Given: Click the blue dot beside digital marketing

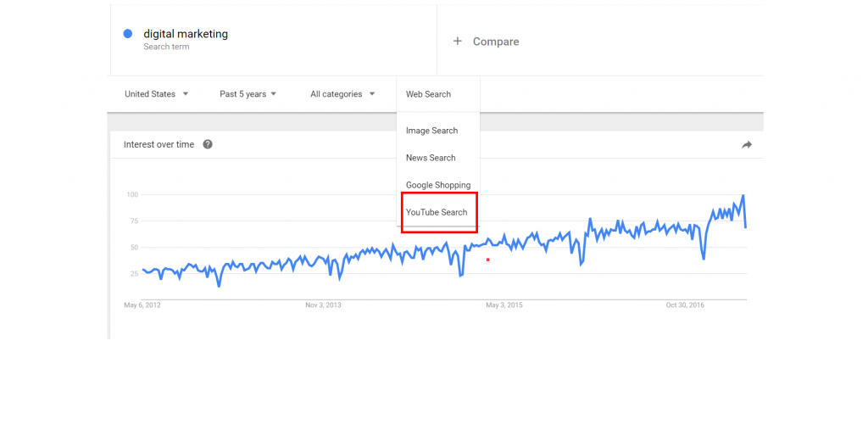Looking at the screenshot, I should (127, 34).
